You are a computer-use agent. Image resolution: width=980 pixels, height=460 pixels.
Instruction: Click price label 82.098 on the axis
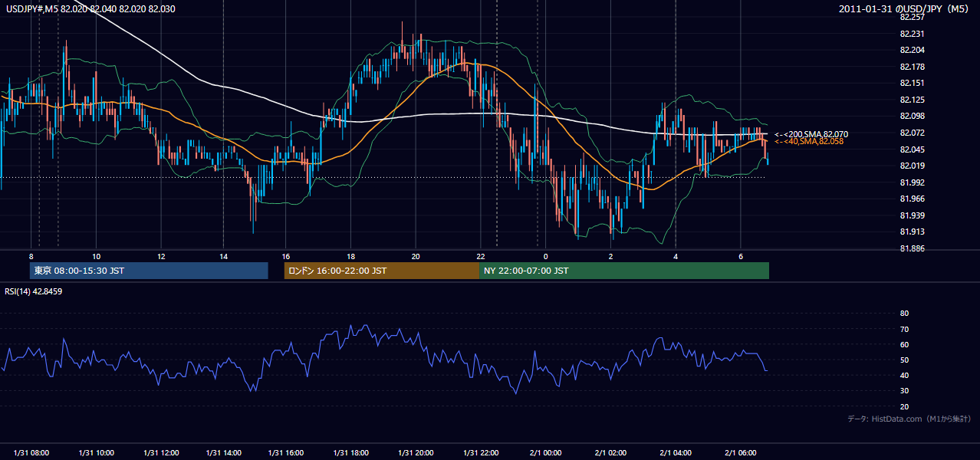pyautogui.click(x=911, y=116)
